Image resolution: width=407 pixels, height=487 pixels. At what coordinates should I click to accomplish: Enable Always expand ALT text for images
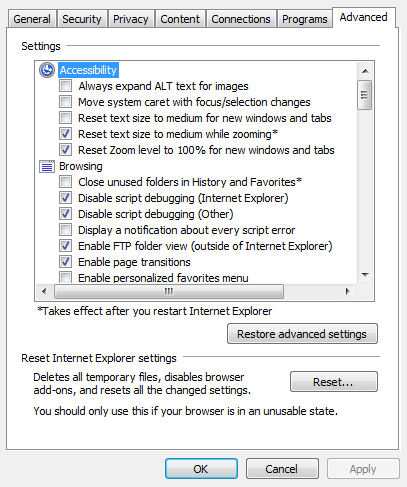pyautogui.click(x=65, y=86)
